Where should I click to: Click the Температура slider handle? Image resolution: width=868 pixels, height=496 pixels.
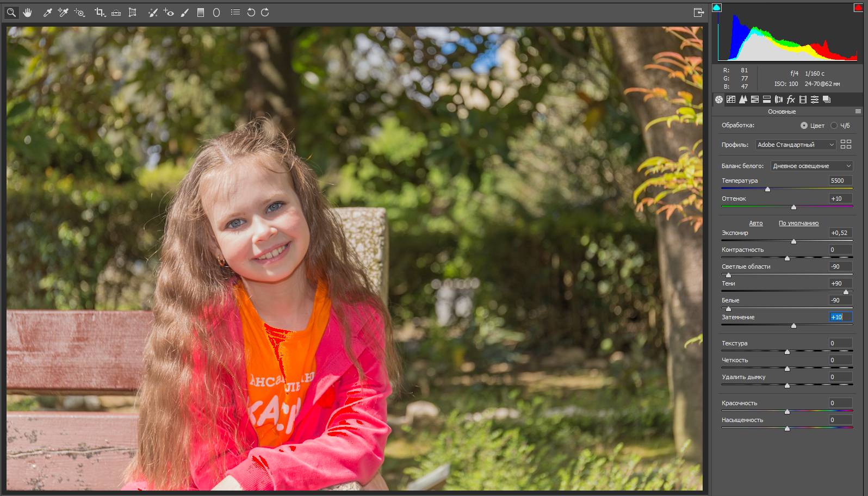pos(767,189)
